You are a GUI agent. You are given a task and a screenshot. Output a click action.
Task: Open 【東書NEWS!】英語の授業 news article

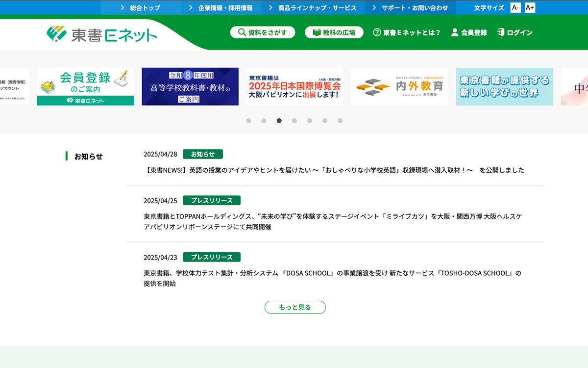pos(334,170)
